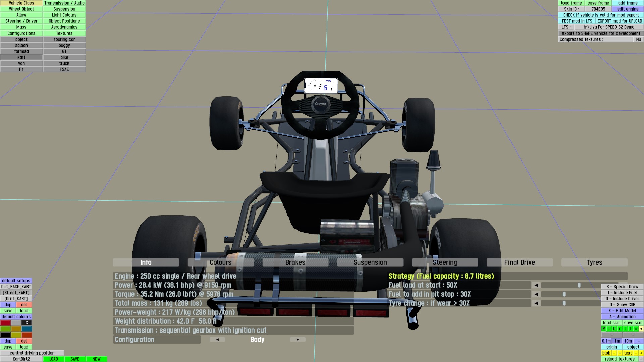Select the [Street_KART] setup
The width and height of the screenshot is (644, 362).
pyautogui.click(x=16, y=293)
